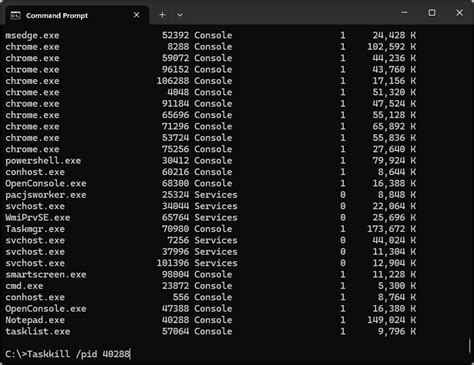The image size is (474, 365).
Task: Click memory value 65,892 K
Action: (x=394, y=126)
